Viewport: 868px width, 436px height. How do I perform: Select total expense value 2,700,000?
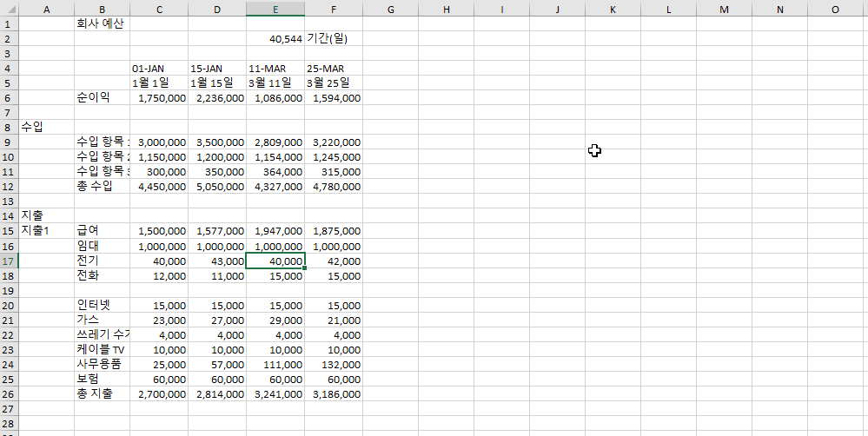pyautogui.click(x=159, y=394)
